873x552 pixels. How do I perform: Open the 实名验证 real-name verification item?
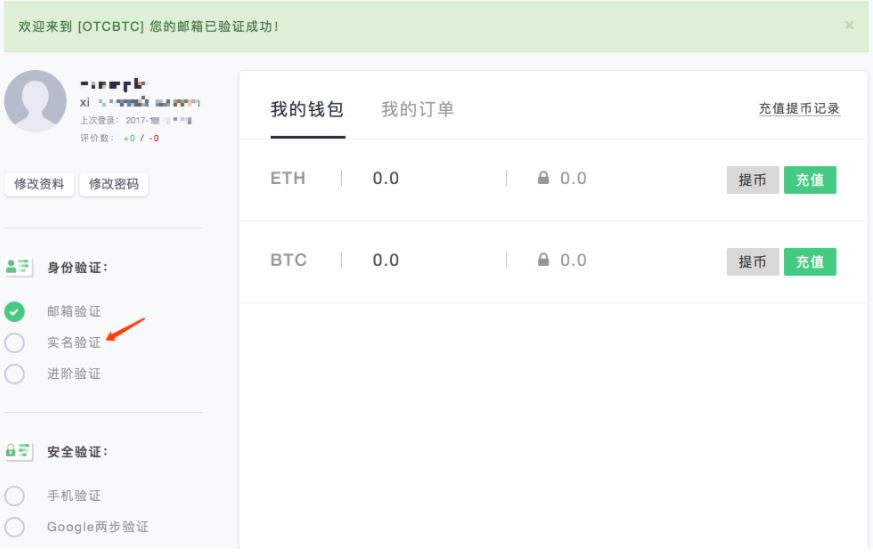[74, 343]
